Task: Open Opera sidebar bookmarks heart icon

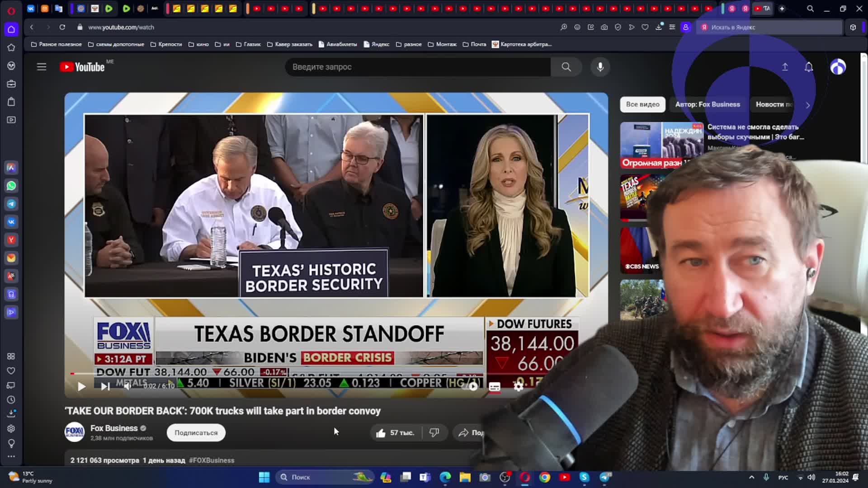Action: click(x=11, y=371)
